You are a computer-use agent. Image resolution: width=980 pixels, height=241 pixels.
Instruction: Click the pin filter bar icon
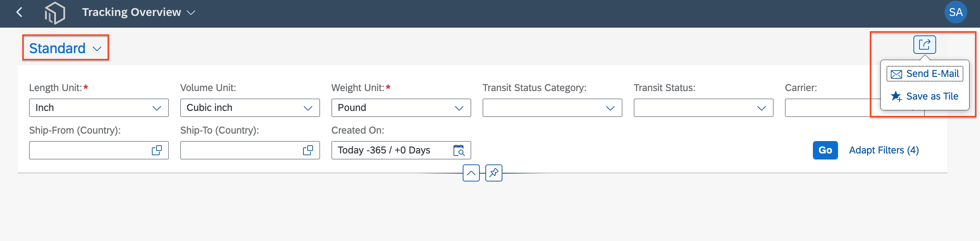494,173
